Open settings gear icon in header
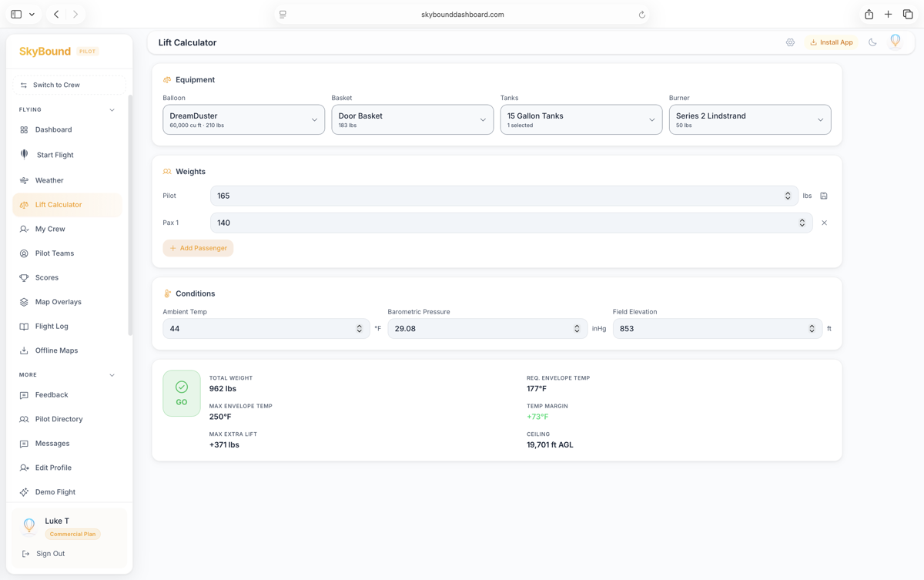Viewport: 924px width, 580px height. (x=790, y=42)
